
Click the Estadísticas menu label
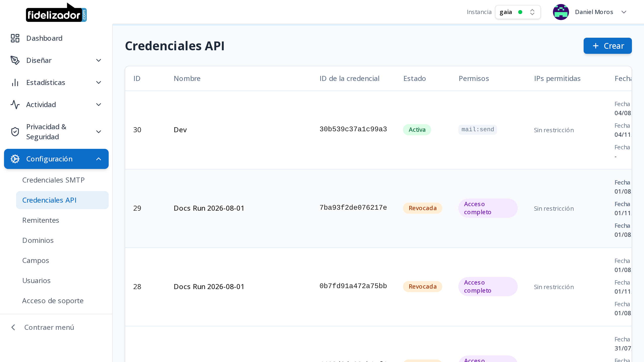46,82
